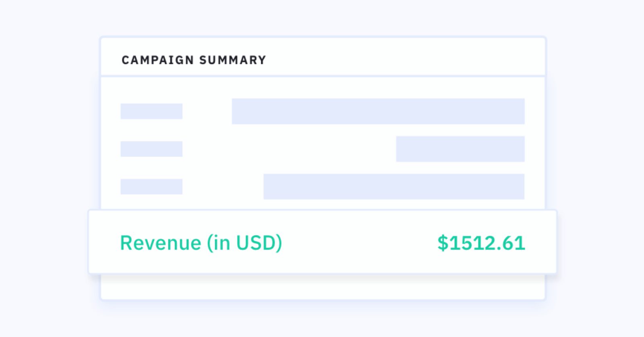Click the word Revenue in the green label
Screen dimensions: 644x337
tap(161, 243)
